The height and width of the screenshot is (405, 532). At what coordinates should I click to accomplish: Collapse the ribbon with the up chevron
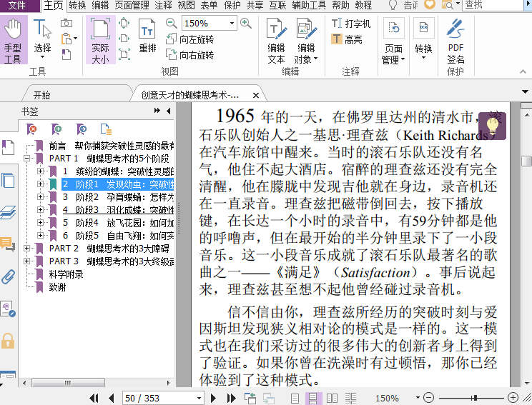coord(523,71)
